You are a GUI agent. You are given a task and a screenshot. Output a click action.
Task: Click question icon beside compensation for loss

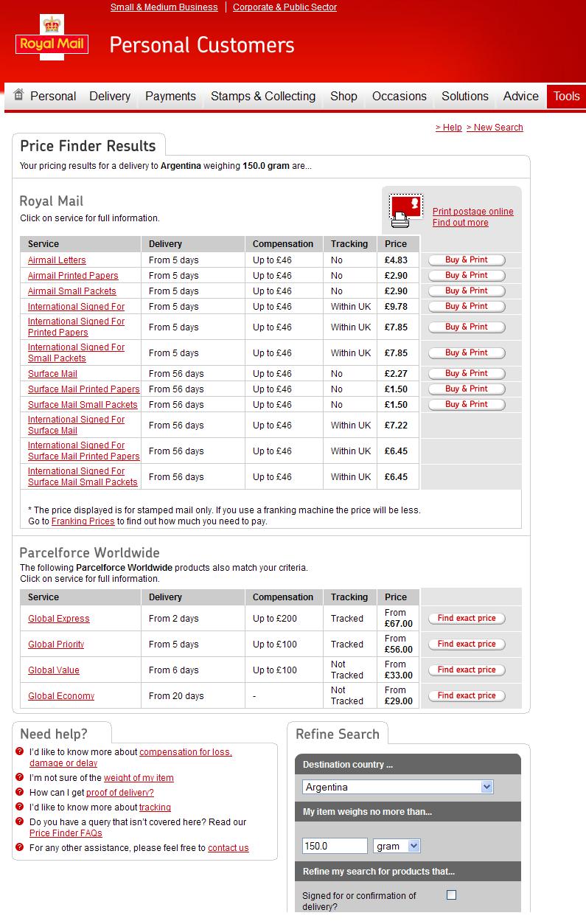tap(19, 751)
